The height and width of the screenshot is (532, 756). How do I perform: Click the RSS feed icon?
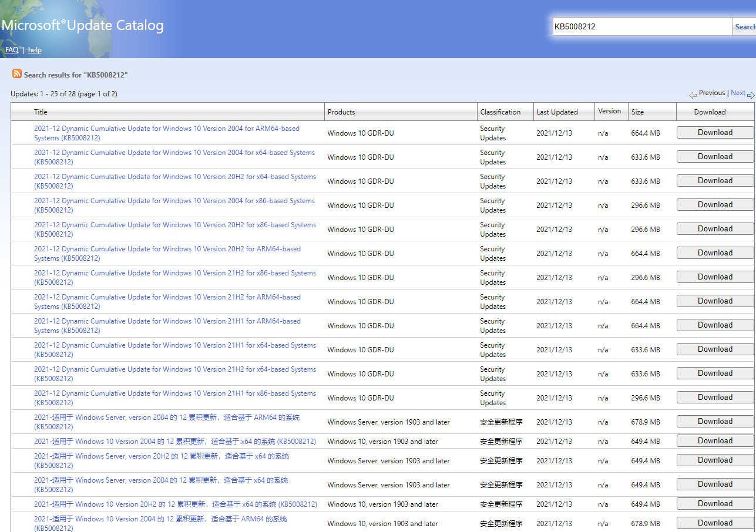tap(17, 74)
